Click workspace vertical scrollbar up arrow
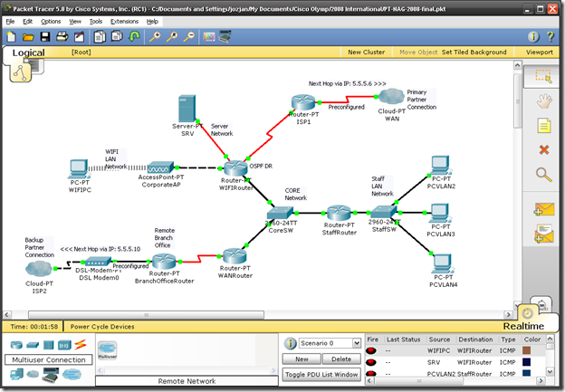The height and width of the screenshot is (392, 565). pyautogui.click(x=517, y=65)
